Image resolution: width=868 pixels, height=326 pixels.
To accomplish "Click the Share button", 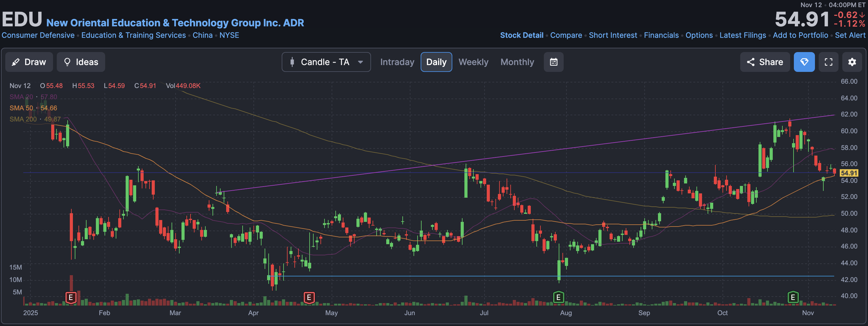I will tap(765, 62).
